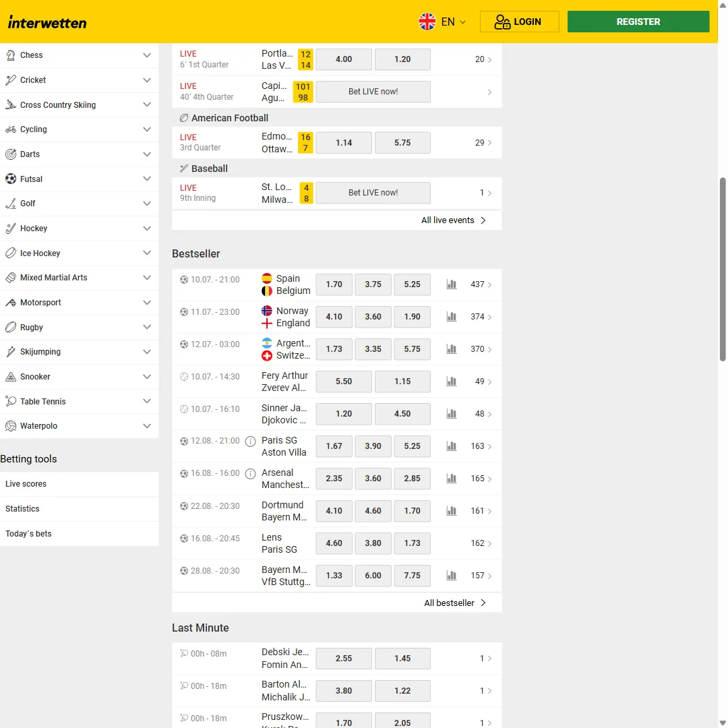
Task: Open the EN language dropdown
Action: tap(454, 22)
